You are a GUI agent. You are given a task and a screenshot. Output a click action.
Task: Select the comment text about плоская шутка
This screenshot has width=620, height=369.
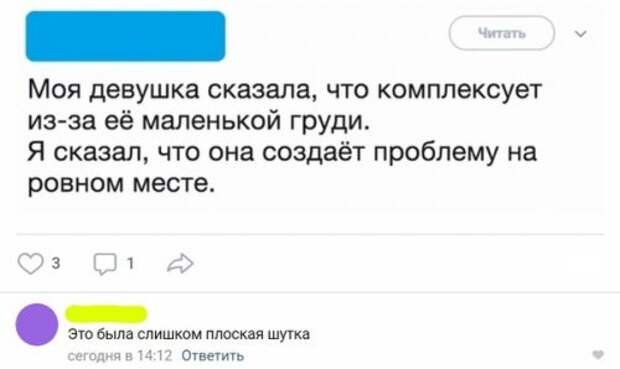point(189,335)
